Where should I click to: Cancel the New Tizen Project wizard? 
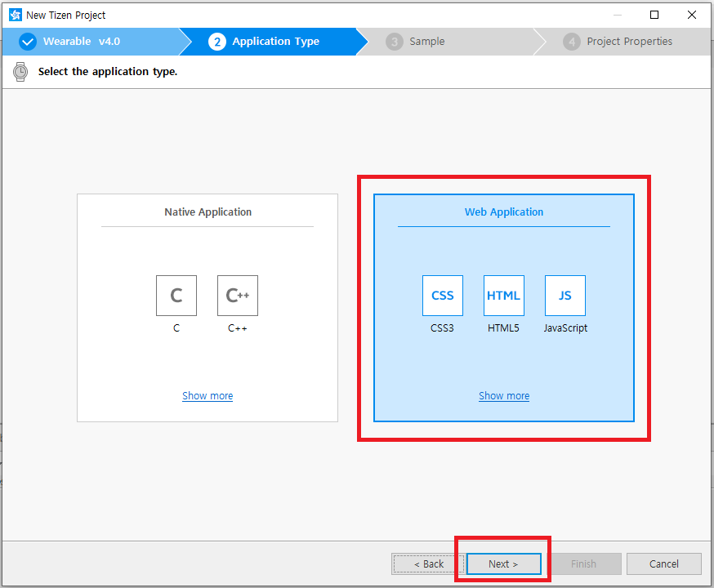[664, 563]
